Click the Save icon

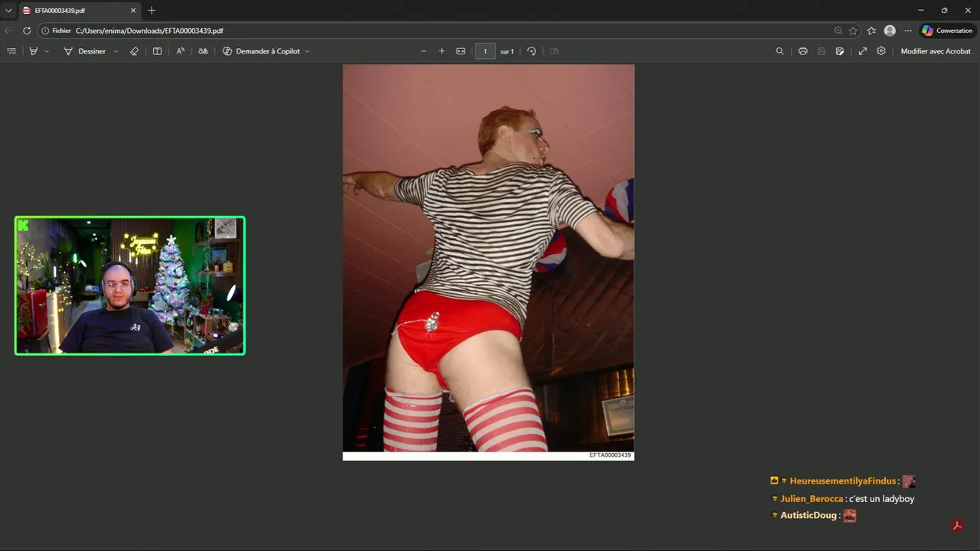(822, 51)
